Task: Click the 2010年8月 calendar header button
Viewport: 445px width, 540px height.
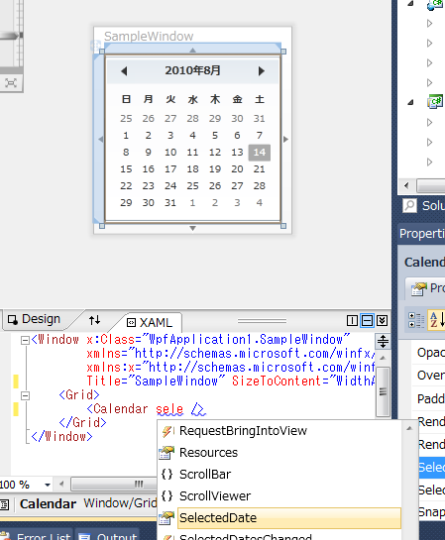Action: pos(193,70)
